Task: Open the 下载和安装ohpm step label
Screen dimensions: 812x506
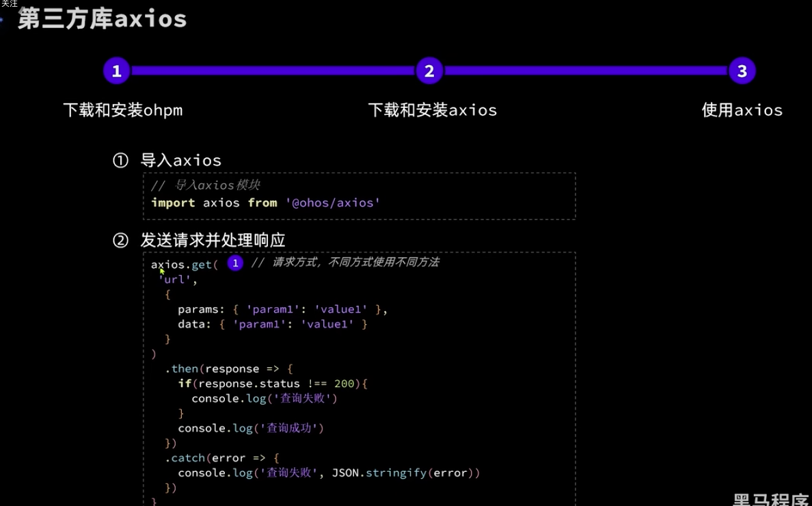Action: (x=123, y=110)
